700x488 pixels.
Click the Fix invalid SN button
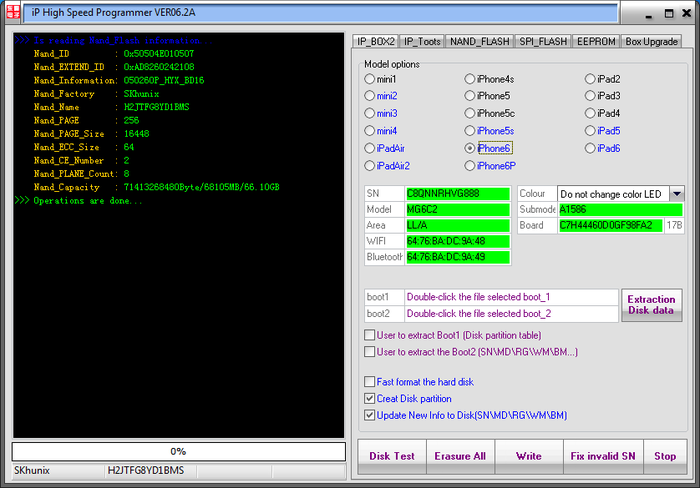pyautogui.click(x=602, y=456)
